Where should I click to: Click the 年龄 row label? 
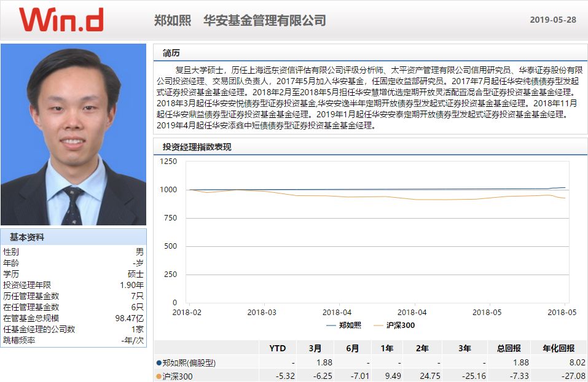point(11,263)
